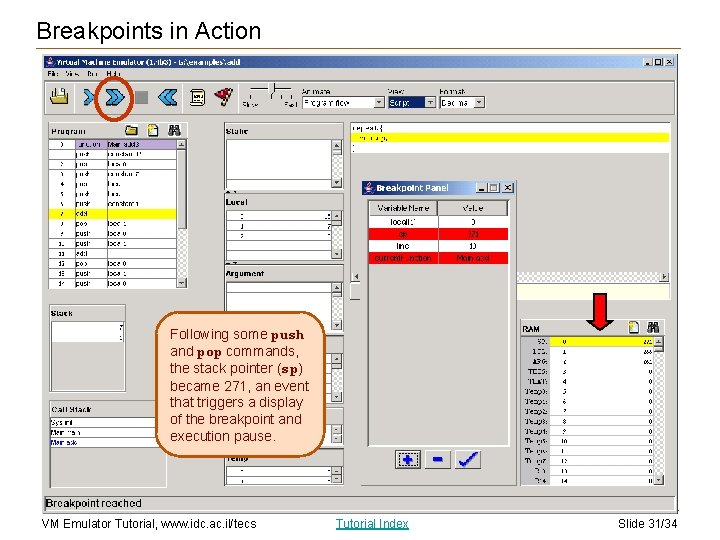This screenshot has height=540, width=720.
Task: Click the Value column header
Action: tap(472, 208)
